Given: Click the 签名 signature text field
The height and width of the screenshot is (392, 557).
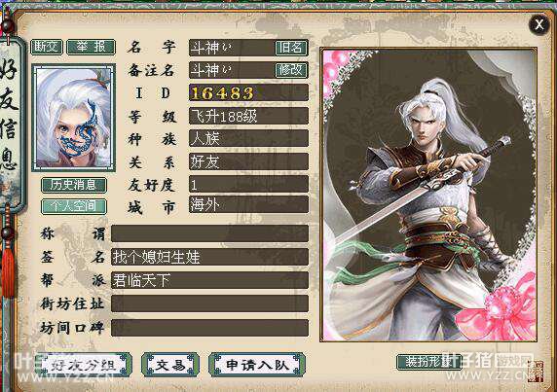Looking at the screenshot, I should (209, 257).
